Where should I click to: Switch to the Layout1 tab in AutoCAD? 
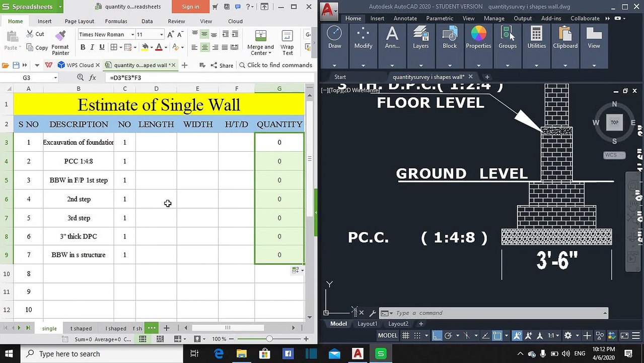point(368,324)
